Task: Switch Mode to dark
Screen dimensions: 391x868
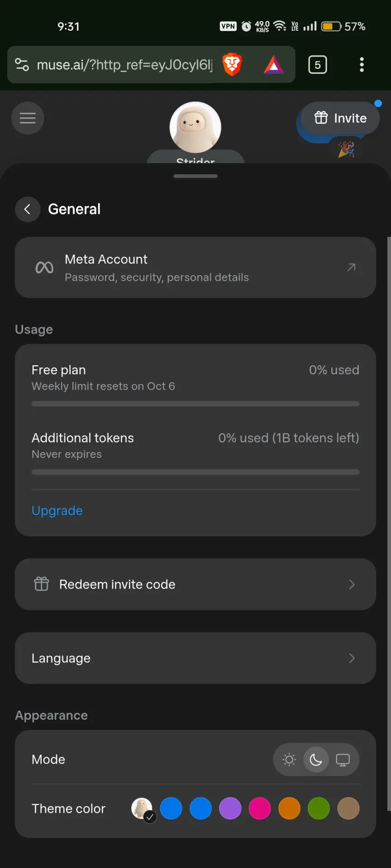Action: [316, 759]
